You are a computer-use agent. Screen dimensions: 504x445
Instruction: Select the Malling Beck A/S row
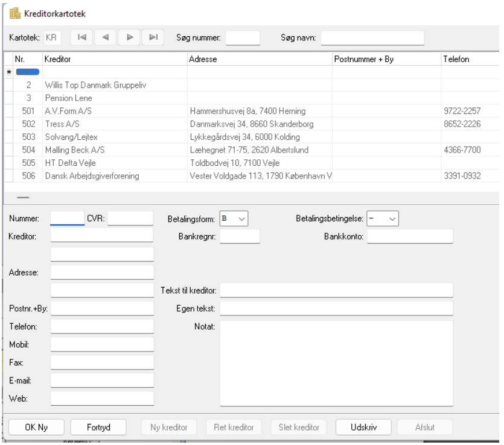point(252,150)
